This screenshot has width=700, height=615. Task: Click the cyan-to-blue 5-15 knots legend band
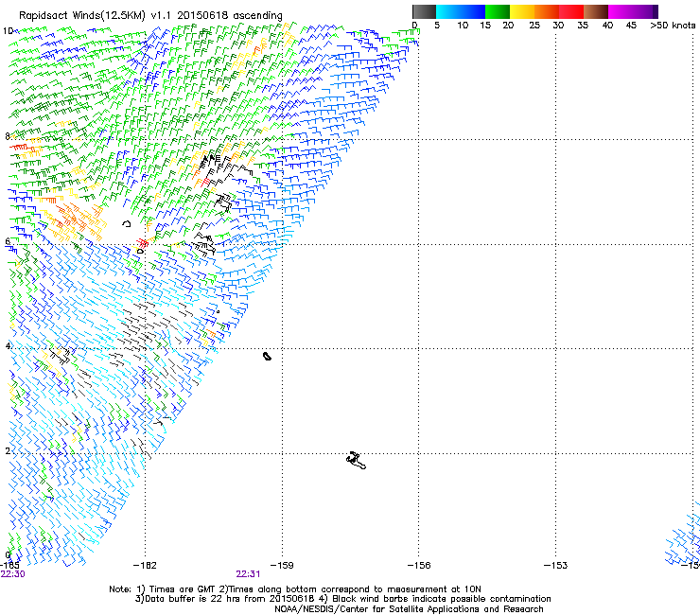coord(461,11)
